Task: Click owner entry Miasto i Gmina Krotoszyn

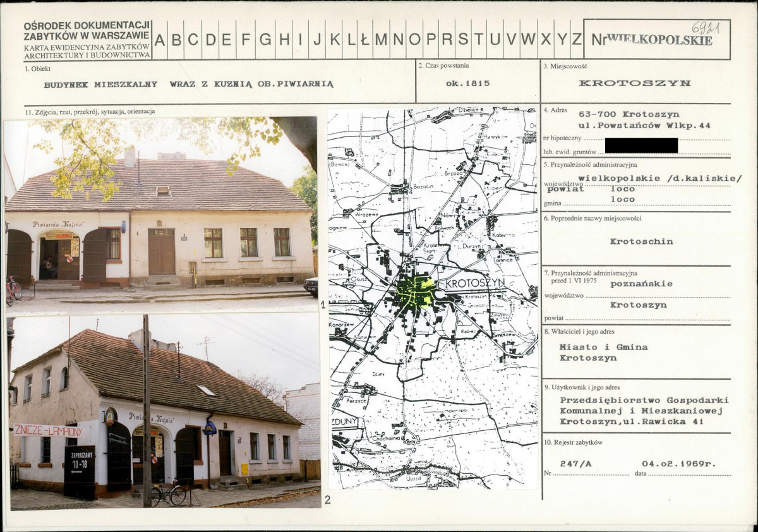Action: tap(603, 353)
